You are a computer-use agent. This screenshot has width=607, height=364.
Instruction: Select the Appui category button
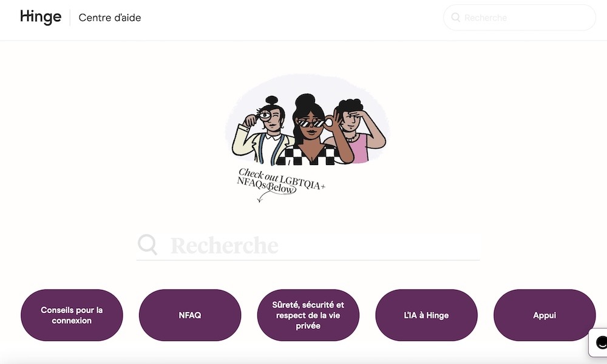[544, 315]
